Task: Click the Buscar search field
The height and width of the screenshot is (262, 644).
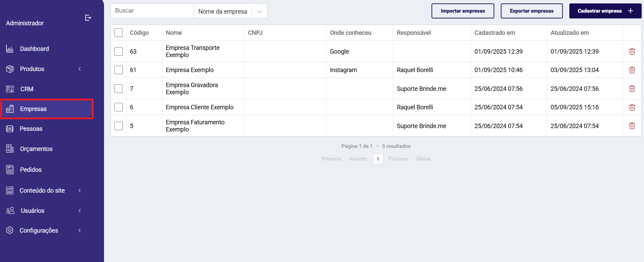Action: pyautogui.click(x=152, y=11)
